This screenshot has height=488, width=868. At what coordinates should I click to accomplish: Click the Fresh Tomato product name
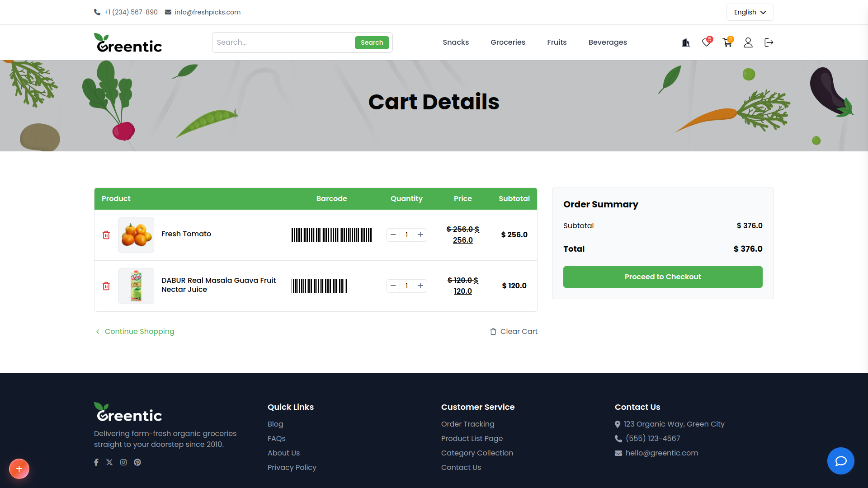[x=186, y=234]
